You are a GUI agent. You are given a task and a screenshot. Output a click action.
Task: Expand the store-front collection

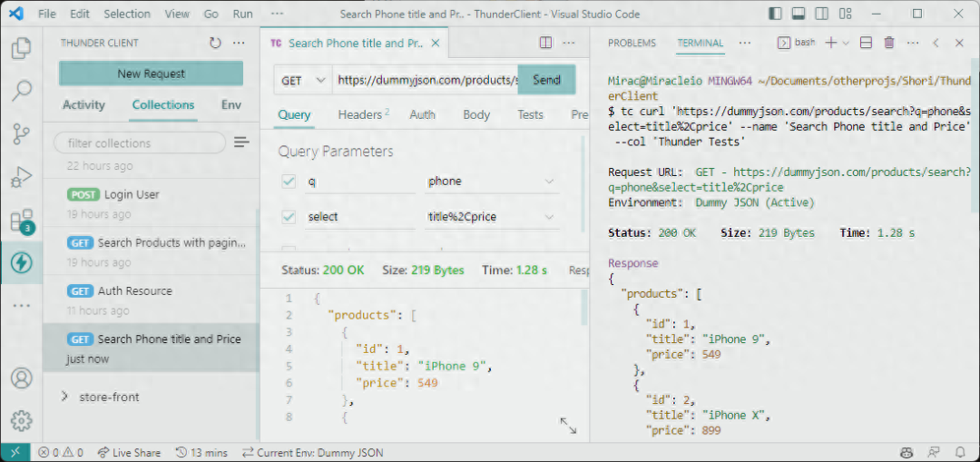pos(64,397)
